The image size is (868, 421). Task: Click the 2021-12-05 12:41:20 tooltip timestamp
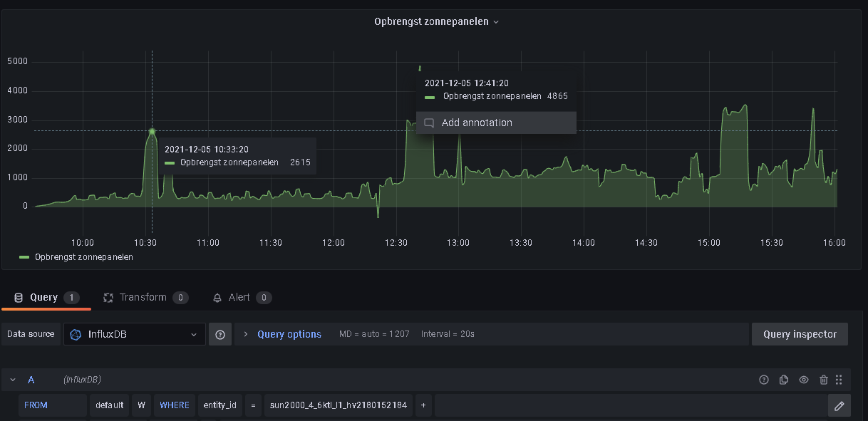tap(467, 83)
